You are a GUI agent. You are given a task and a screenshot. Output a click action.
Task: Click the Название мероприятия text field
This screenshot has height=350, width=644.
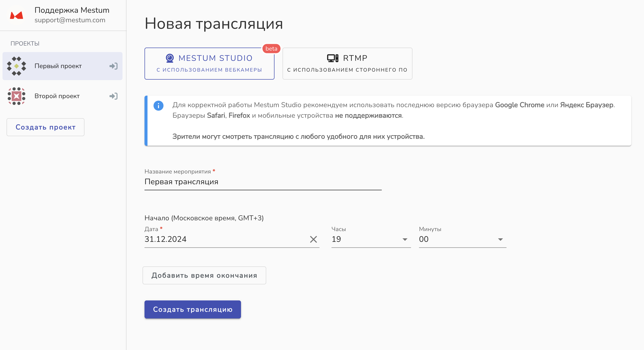pos(263,182)
